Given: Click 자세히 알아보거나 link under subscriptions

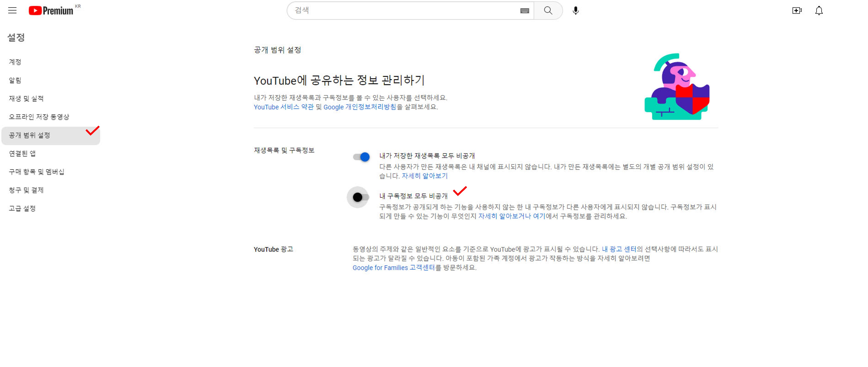Looking at the screenshot, I should pyautogui.click(x=504, y=216).
